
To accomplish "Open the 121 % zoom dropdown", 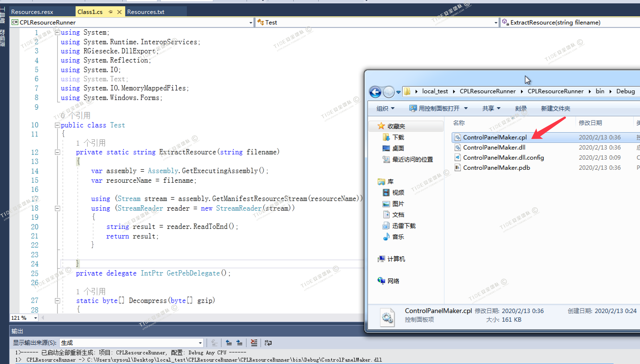I will [36, 318].
